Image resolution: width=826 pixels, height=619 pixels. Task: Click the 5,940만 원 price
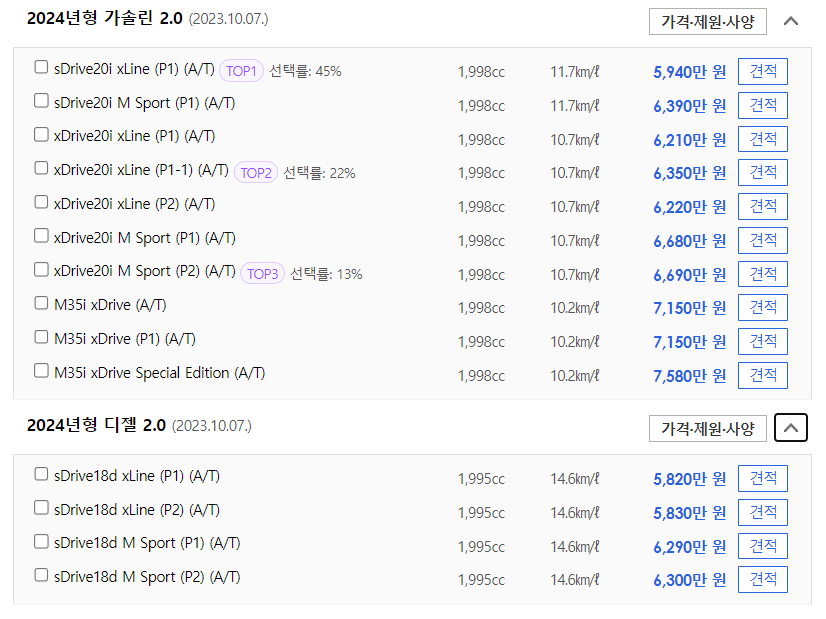pyautogui.click(x=690, y=72)
